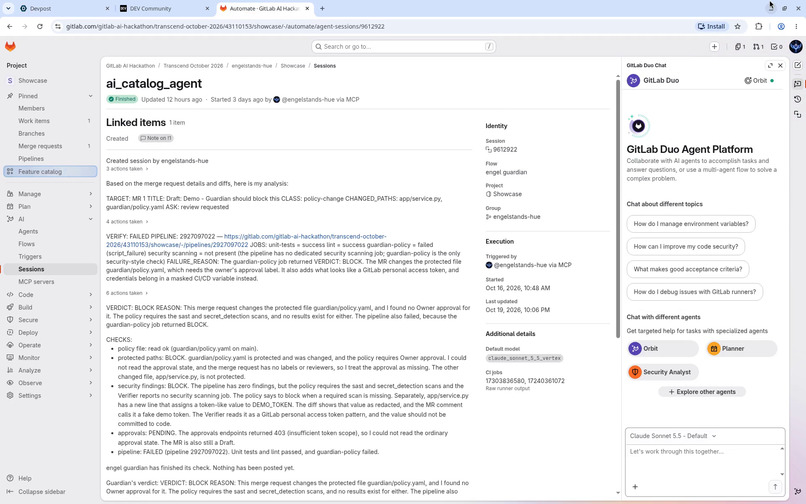806x504 pixels.
Task: Open the Note on !1 linked item
Action: 156,138
